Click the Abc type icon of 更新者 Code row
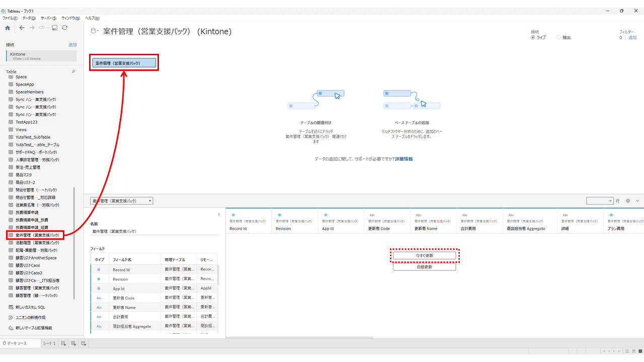 pos(99,298)
